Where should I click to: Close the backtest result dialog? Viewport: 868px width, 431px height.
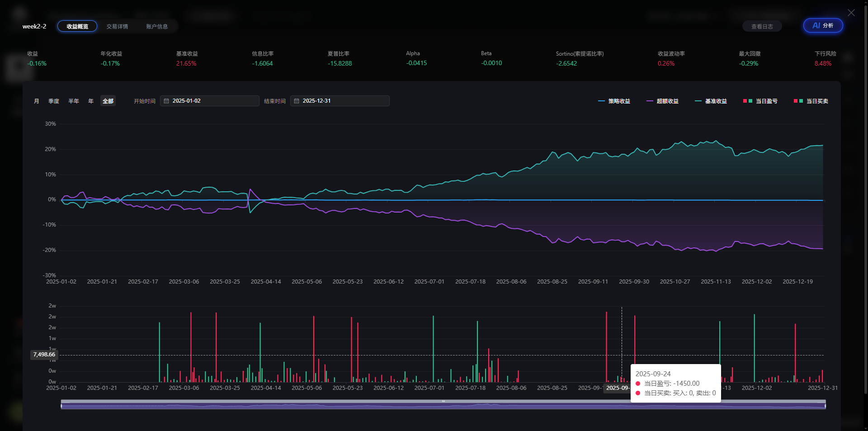pos(851,13)
